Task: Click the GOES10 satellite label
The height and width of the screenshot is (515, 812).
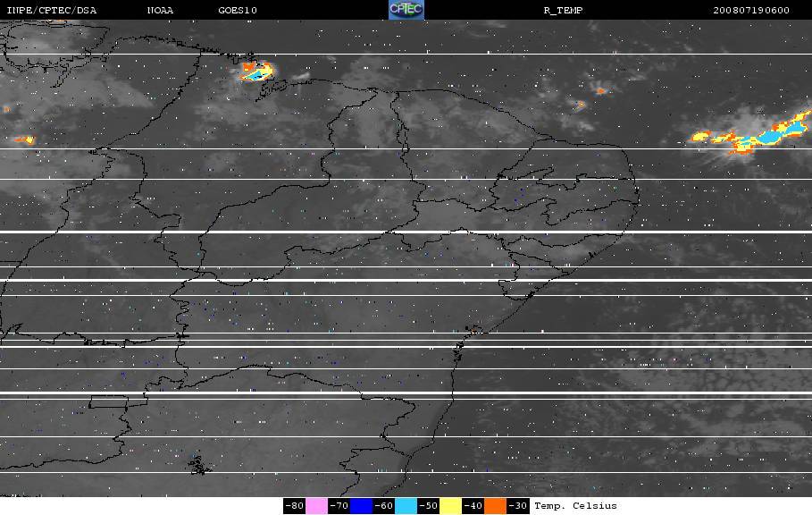Action: tap(237, 11)
